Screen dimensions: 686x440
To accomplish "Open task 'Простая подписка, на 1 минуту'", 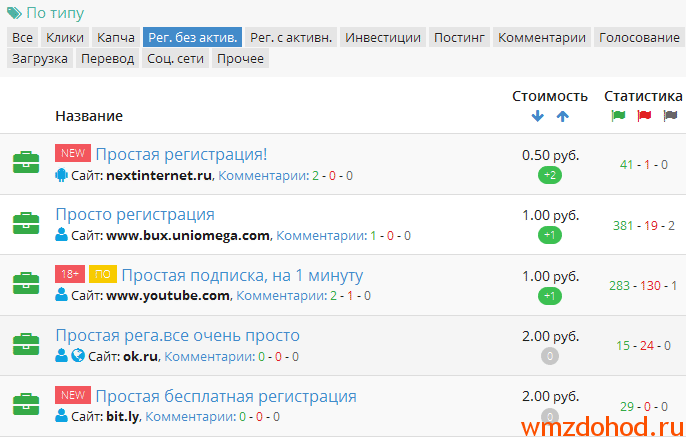I will tap(242, 275).
